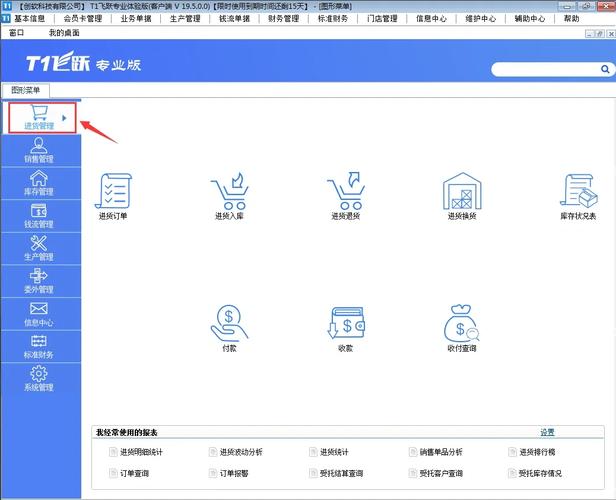Open the 进货退货 return icon
The width and height of the screenshot is (616, 500).
tap(345, 190)
